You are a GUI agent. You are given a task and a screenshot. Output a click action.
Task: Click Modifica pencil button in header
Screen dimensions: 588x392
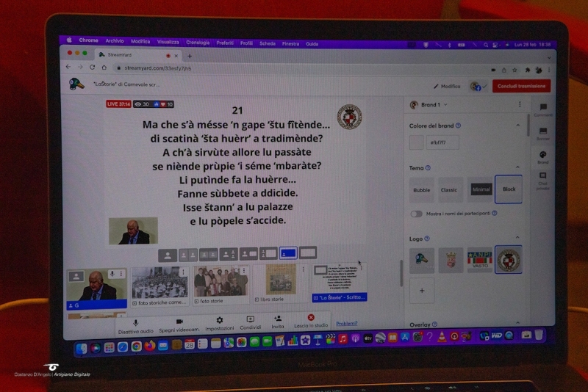(x=447, y=86)
